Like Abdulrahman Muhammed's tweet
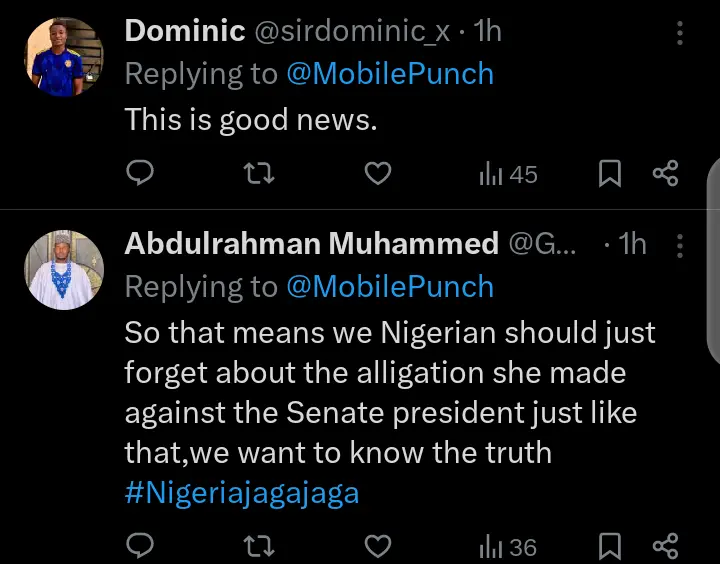This screenshot has width=720, height=564. point(376,547)
